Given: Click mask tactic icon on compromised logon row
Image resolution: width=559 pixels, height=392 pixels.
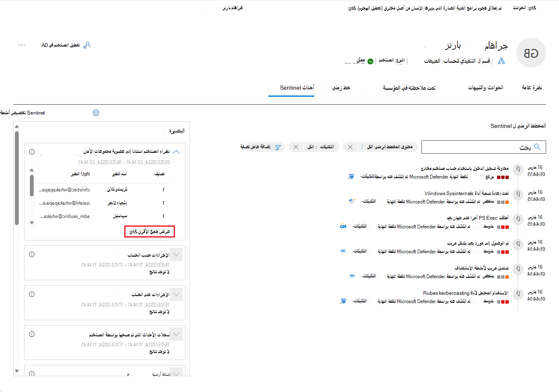Looking at the screenshot, I should coord(351,176).
